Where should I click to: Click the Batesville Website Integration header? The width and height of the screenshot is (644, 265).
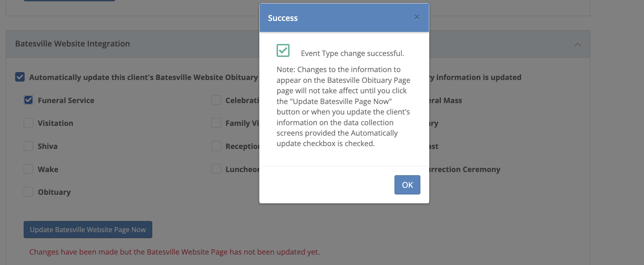(x=72, y=44)
